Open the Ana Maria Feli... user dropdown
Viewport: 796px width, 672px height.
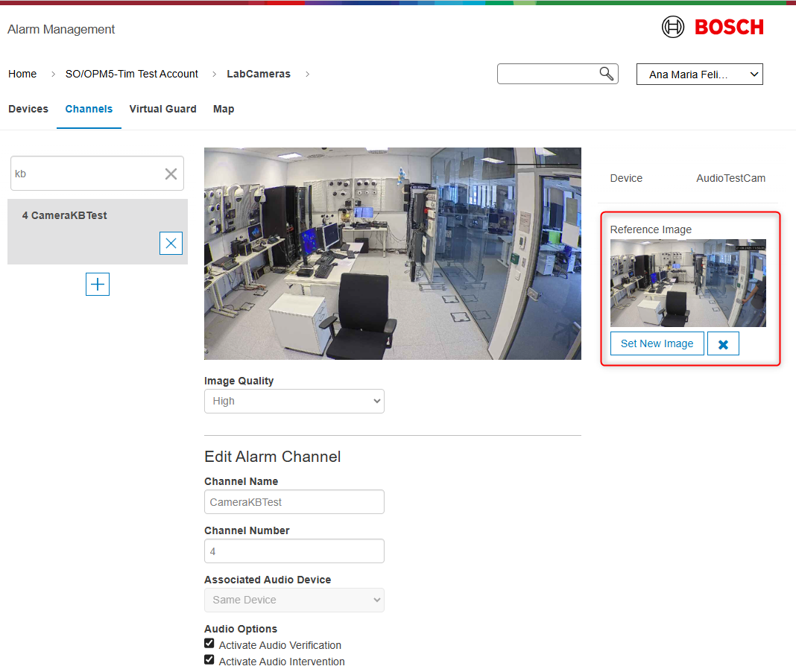[699, 75]
